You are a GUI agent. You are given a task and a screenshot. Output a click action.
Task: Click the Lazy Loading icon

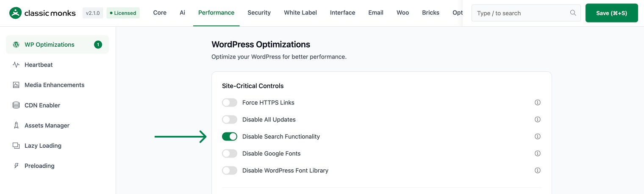pos(16,146)
